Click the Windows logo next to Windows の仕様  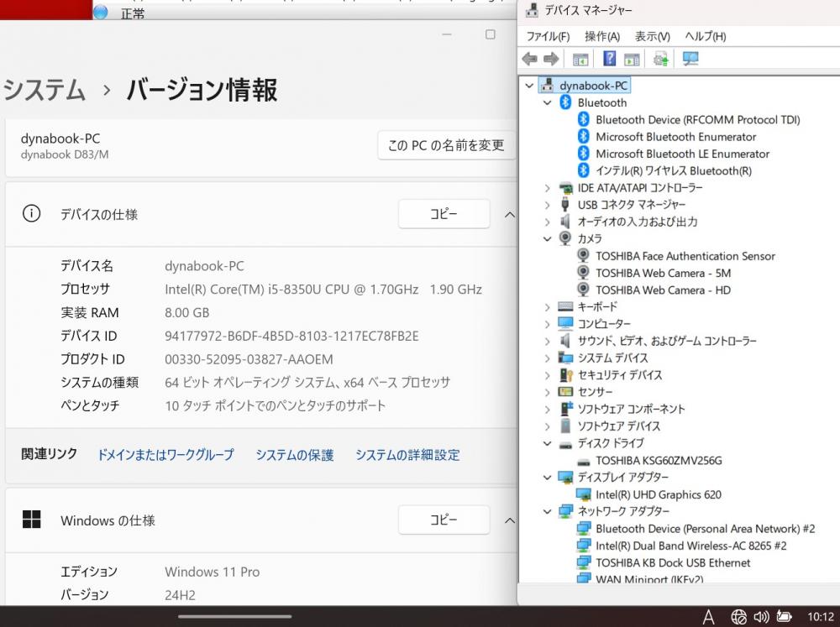pyautogui.click(x=32, y=519)
